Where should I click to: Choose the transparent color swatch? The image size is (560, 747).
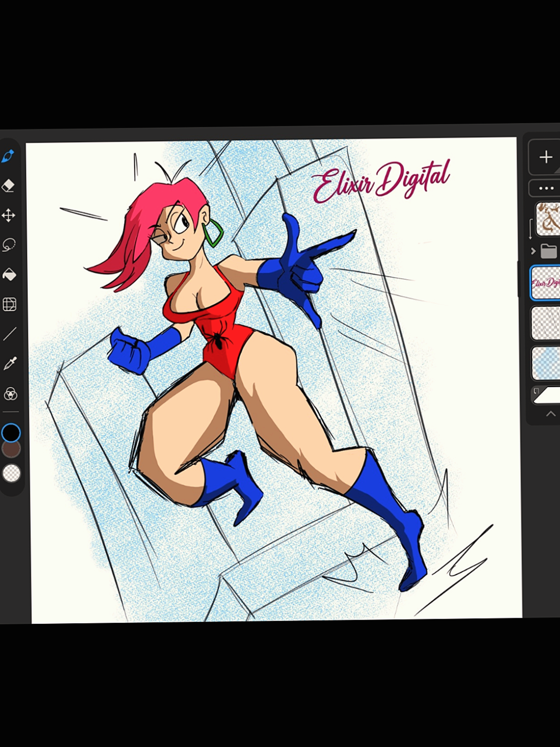11,473
